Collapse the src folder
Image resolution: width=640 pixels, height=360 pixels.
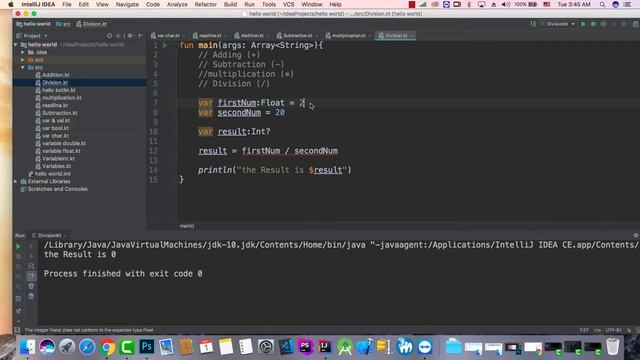click(23, 67)
